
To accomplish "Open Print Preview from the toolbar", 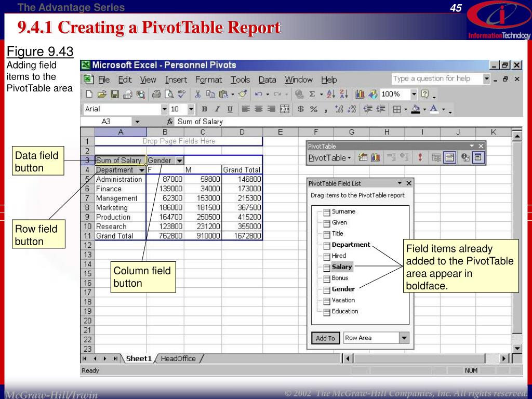I will point(169,94).
